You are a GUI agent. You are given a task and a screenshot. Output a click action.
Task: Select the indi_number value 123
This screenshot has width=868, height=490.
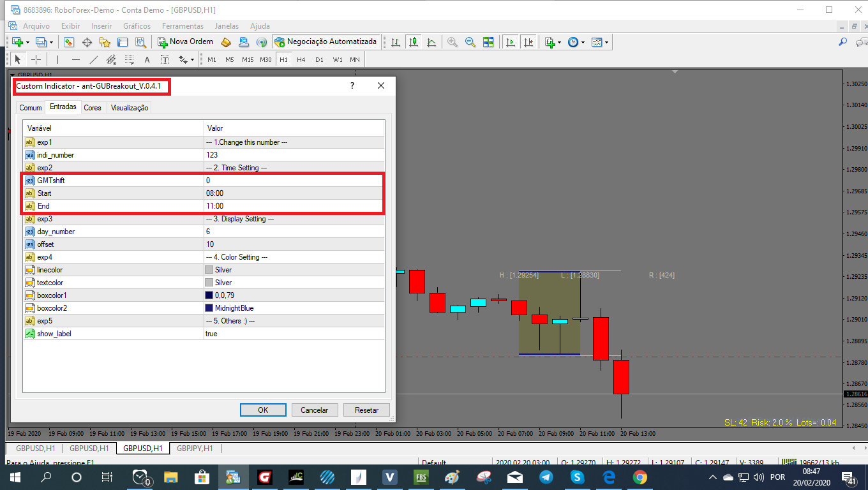pyautogui.click(x=294, y=155)
